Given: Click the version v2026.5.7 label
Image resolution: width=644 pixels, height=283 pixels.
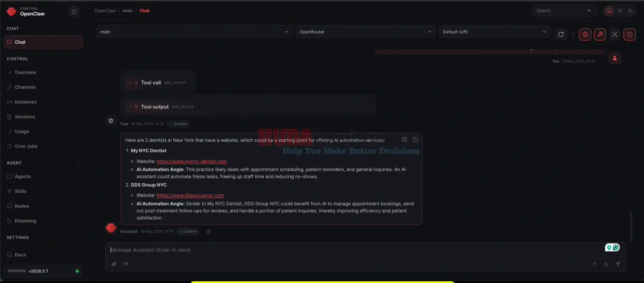Looking at the screenshot, I should [38, 271].
